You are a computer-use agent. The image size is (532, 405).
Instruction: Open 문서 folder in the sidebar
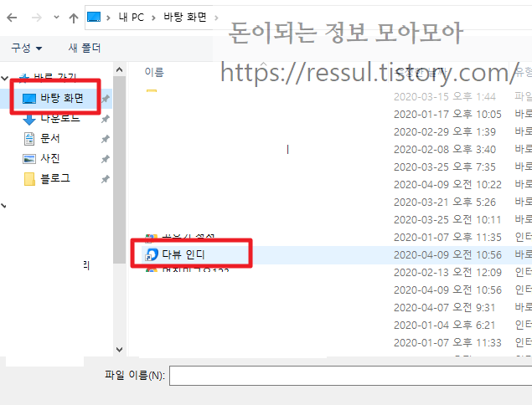point(50,138)
